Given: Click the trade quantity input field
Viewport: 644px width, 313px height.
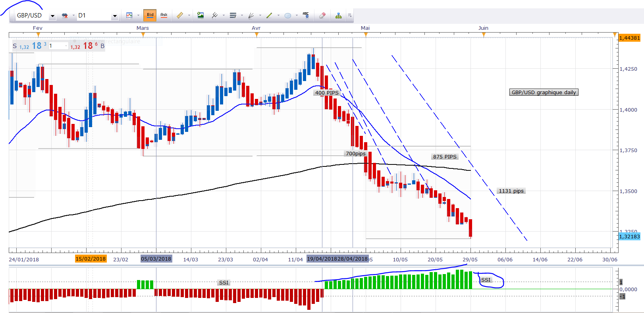Looking at the screenshot, I should click(57, 46).
